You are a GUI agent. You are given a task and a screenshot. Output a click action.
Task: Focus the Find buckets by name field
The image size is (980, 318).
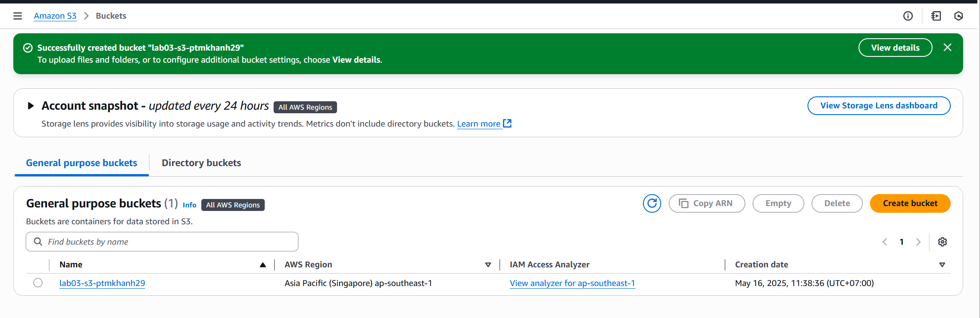[162, 242]
